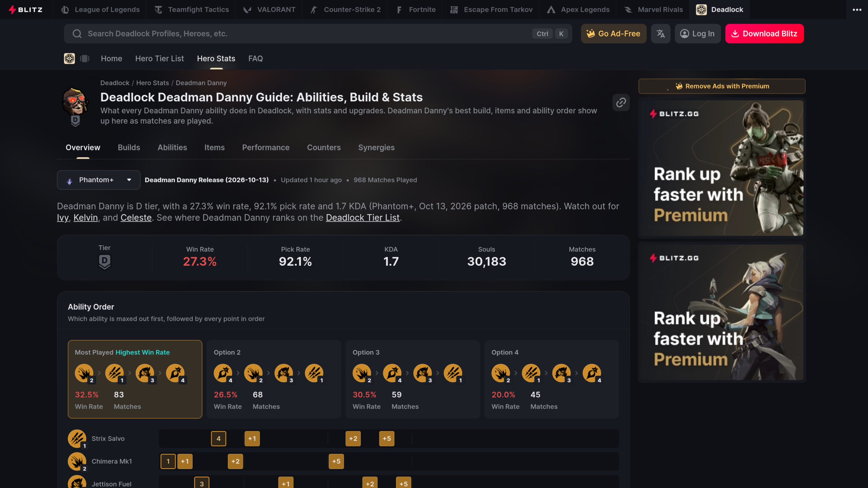
Task: Open Counter-Strike 2 from game bar
Action: pos(345,9)
